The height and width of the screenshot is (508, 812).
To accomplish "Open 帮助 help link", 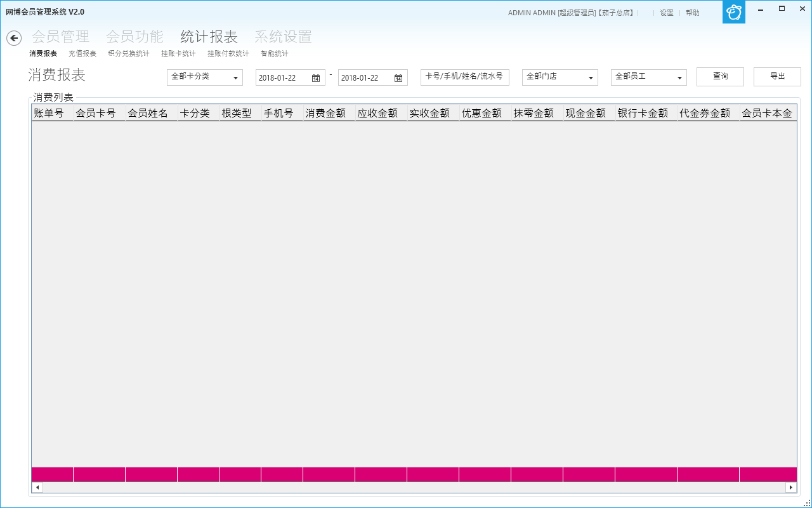I will tap(693, 13).
